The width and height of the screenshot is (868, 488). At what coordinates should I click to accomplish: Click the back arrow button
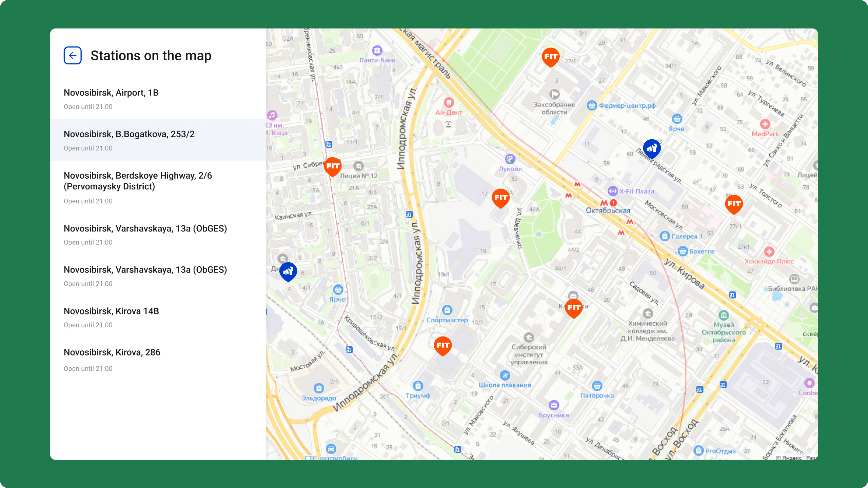click(73, 56)
